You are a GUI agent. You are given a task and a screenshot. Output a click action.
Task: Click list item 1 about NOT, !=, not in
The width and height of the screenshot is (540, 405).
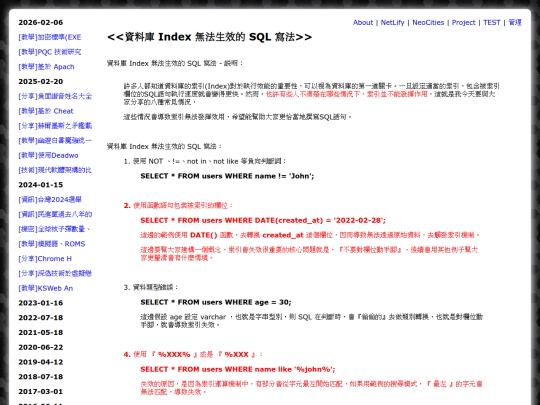(205, 161)
